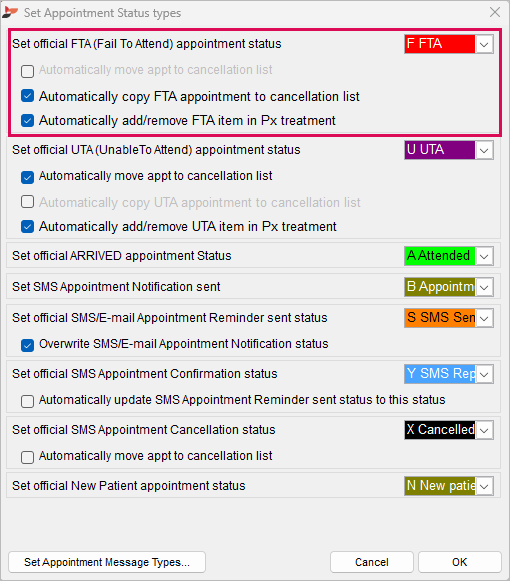The width and height of the screenshot is (510, 581).
Task: Uncheck Automatically copy FTA appointment to cancellation list
Action: coord(27,96)
